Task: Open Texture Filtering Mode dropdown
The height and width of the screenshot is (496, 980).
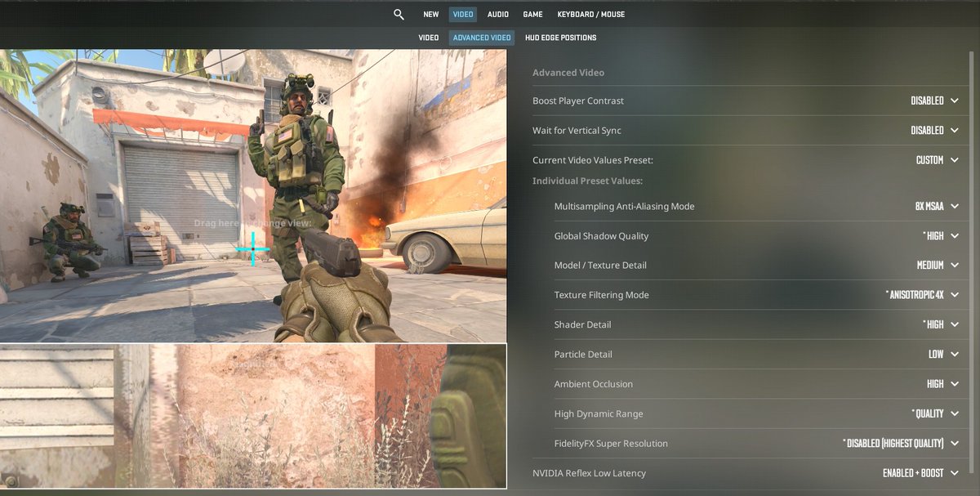Action: (x=922, y=295)
